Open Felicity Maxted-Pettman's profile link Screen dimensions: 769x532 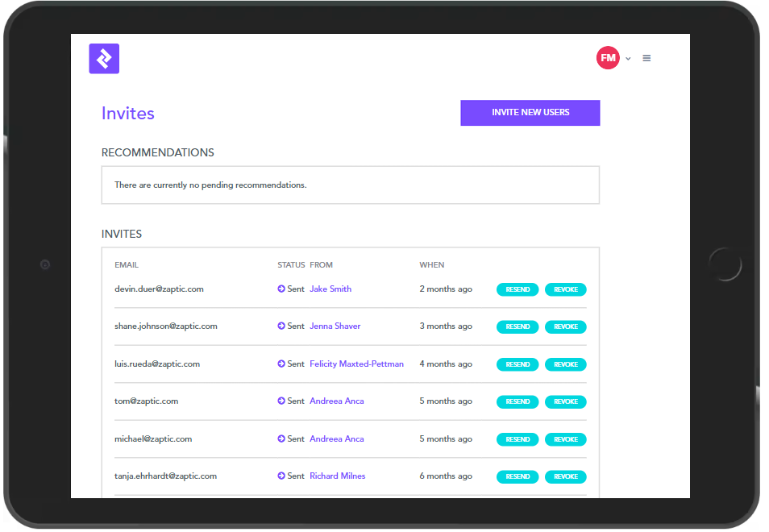pyautogui.click(x=356, y=364)
